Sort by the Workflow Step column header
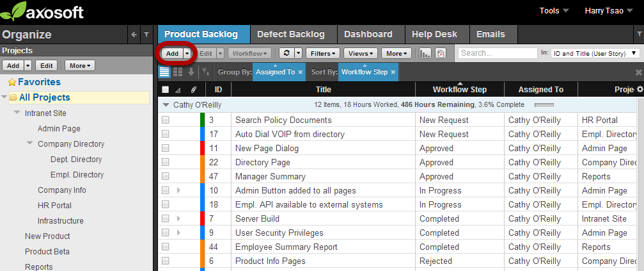Image resolution: width=644 pixels, height=271 pixels. (460, 89)
